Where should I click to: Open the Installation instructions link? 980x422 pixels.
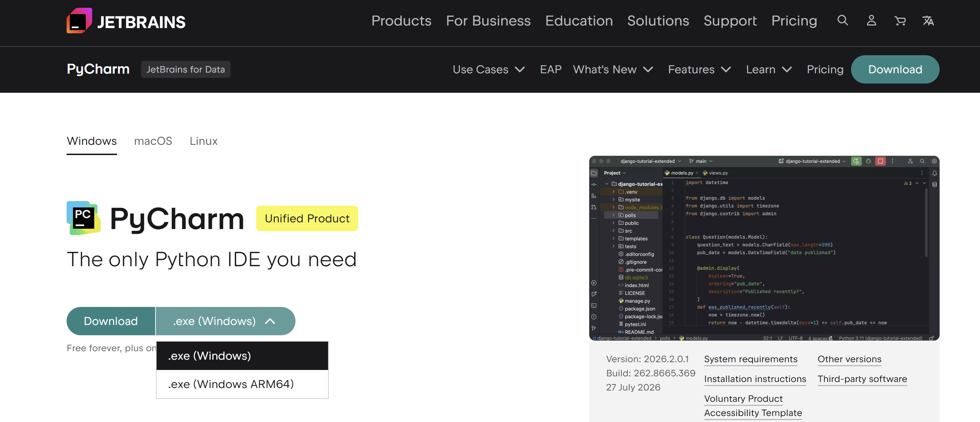[755, 379]
